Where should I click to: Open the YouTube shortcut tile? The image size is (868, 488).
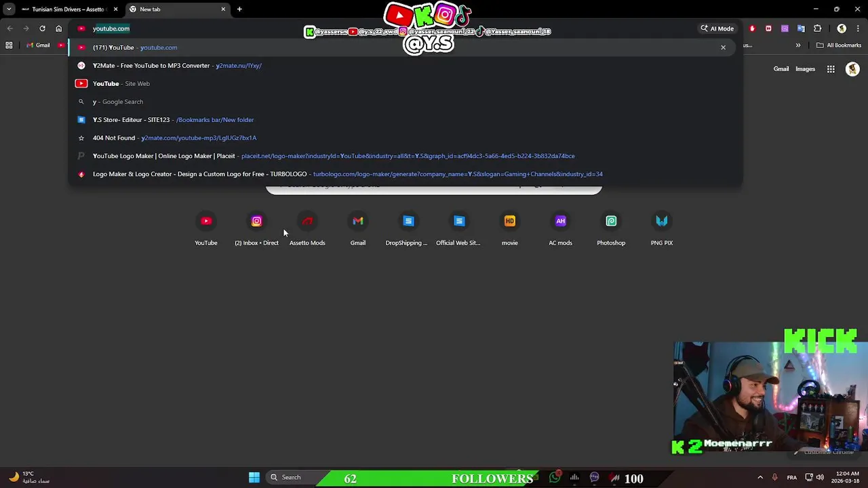[x=206, y=229]
